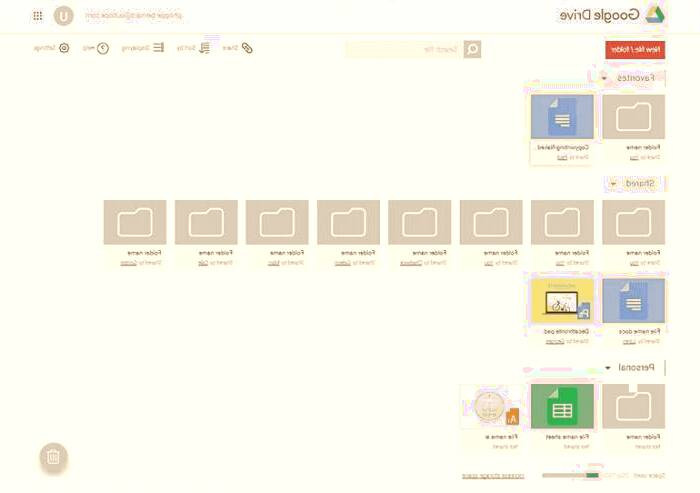Click the search magnifier icon
This screenshot has height=493, width=700.
(472, 49)
